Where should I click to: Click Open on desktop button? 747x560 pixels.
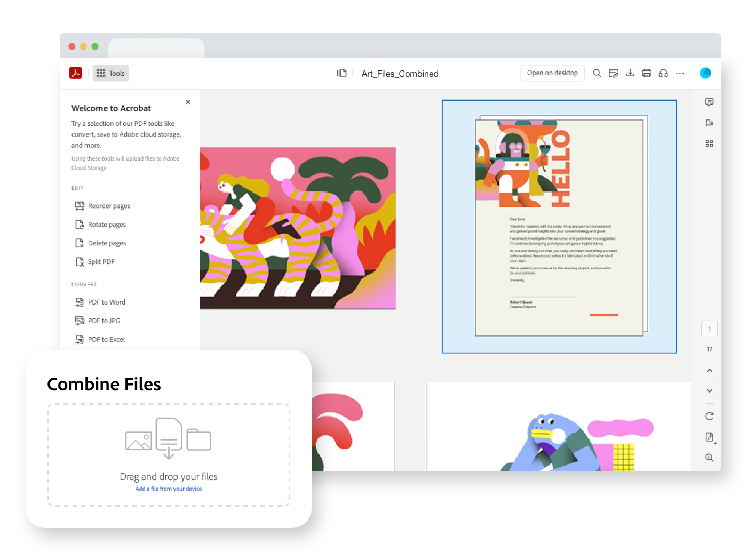coord(552,73)
